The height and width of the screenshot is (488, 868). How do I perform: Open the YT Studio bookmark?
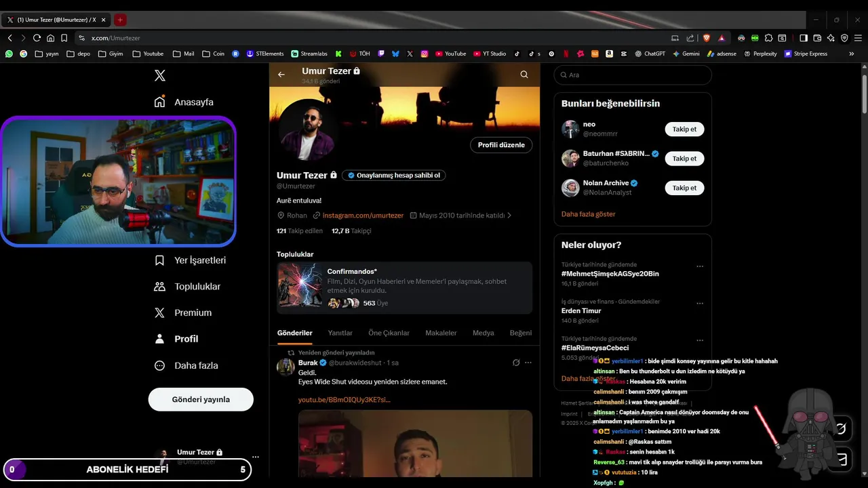coord(490,54)
